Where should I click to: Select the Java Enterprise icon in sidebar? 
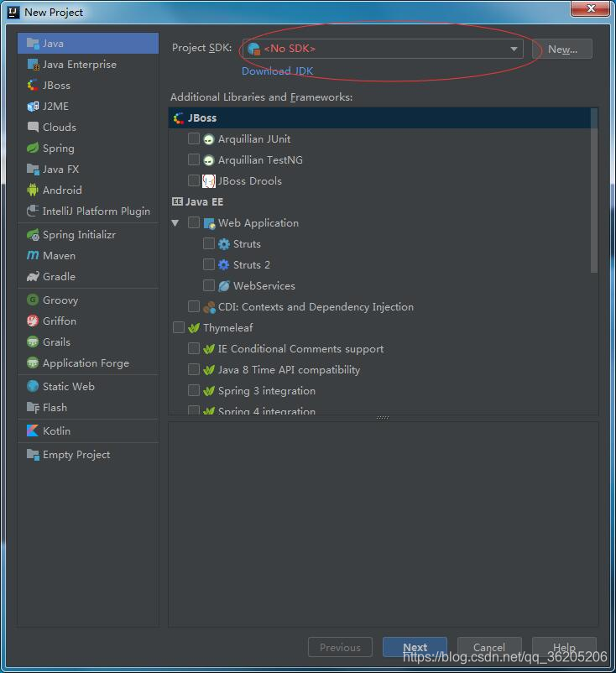click(33, 65)
